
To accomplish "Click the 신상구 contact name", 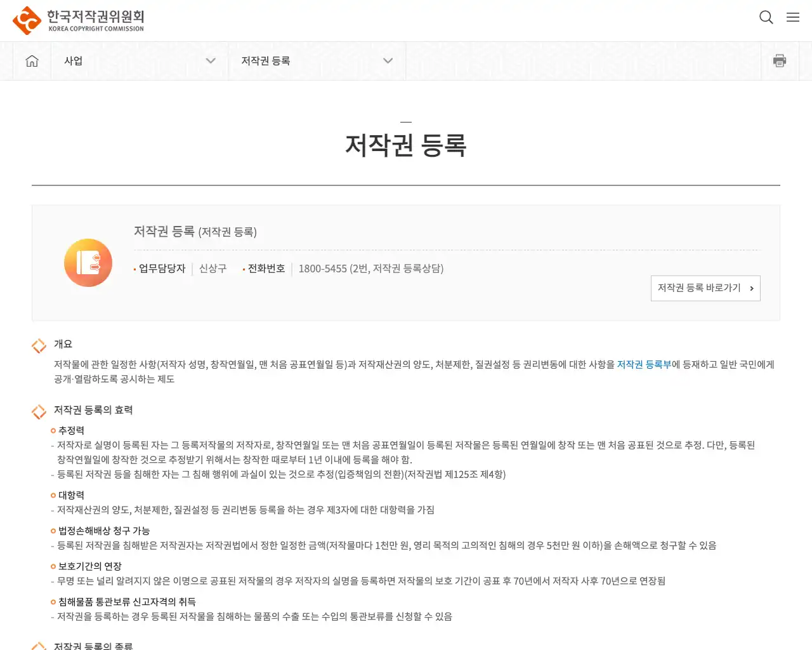I will tap(213, 269).
